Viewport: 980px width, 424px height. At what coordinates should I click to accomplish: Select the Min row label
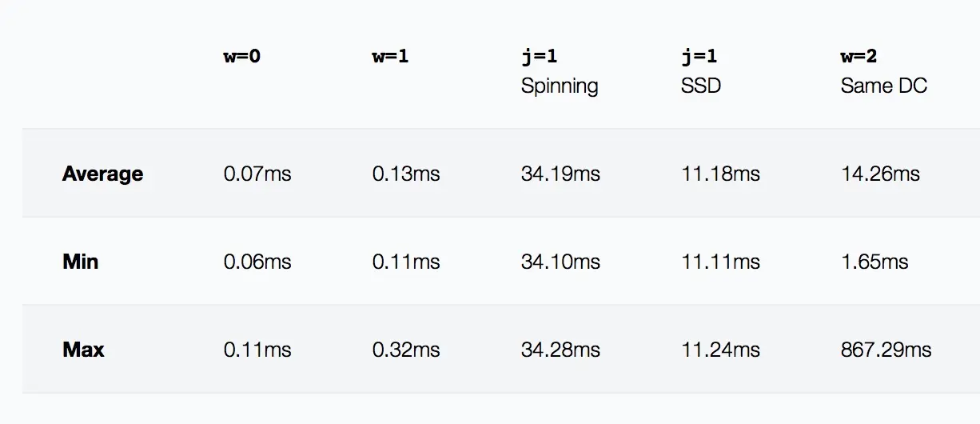coord(80,262)
